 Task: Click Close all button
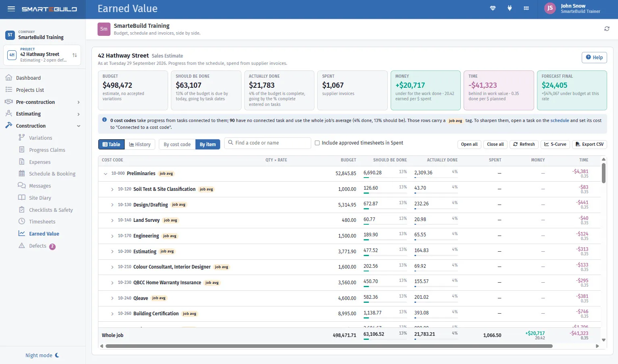495,144
